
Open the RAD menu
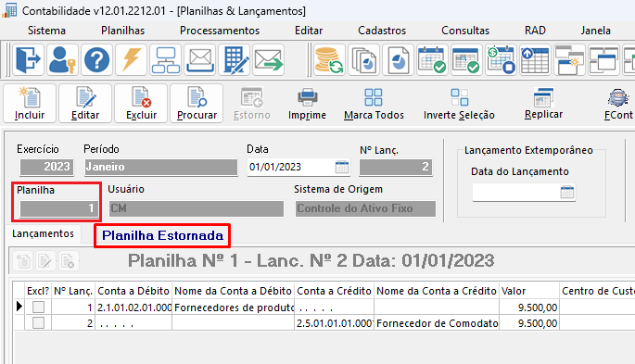click(x=535, y=31)
